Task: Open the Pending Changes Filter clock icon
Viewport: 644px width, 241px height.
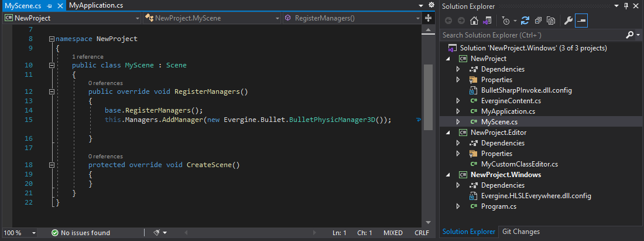Action: [506, 21]
